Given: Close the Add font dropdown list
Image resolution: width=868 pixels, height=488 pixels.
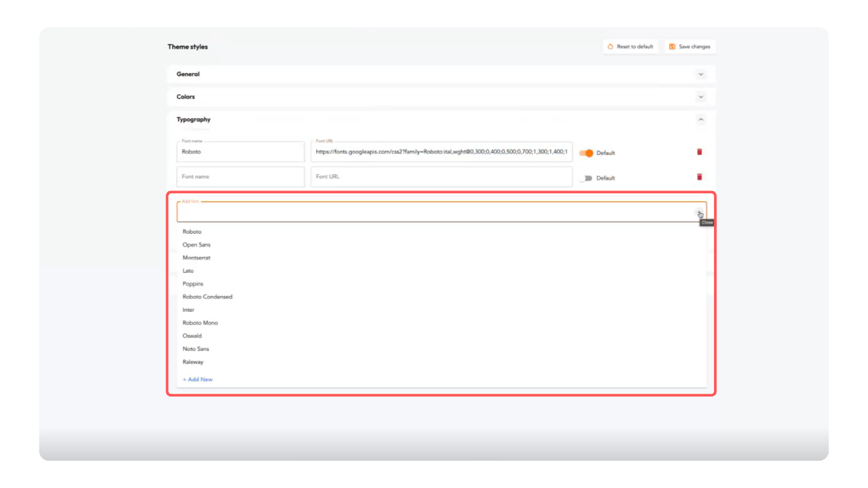Looking at the screenshot, I should point(699,213).
